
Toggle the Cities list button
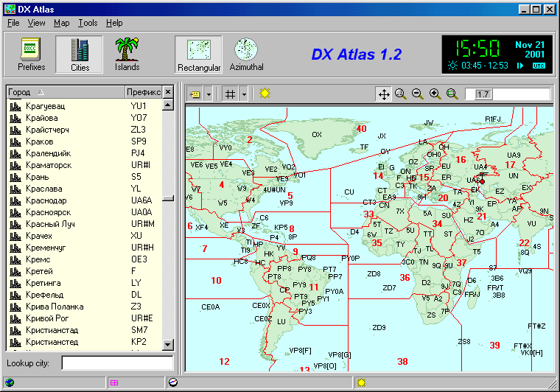[x=80, y=55]
